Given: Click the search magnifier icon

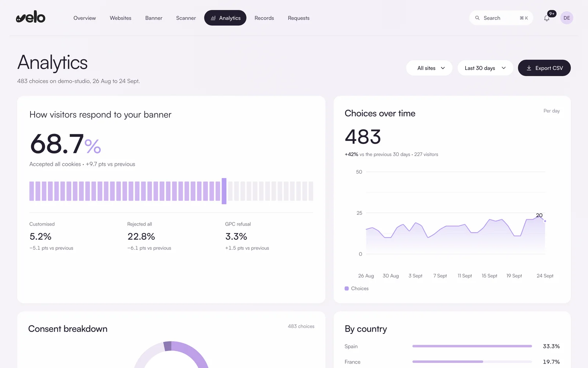Looking at the screenshot, I should point(477,18).
